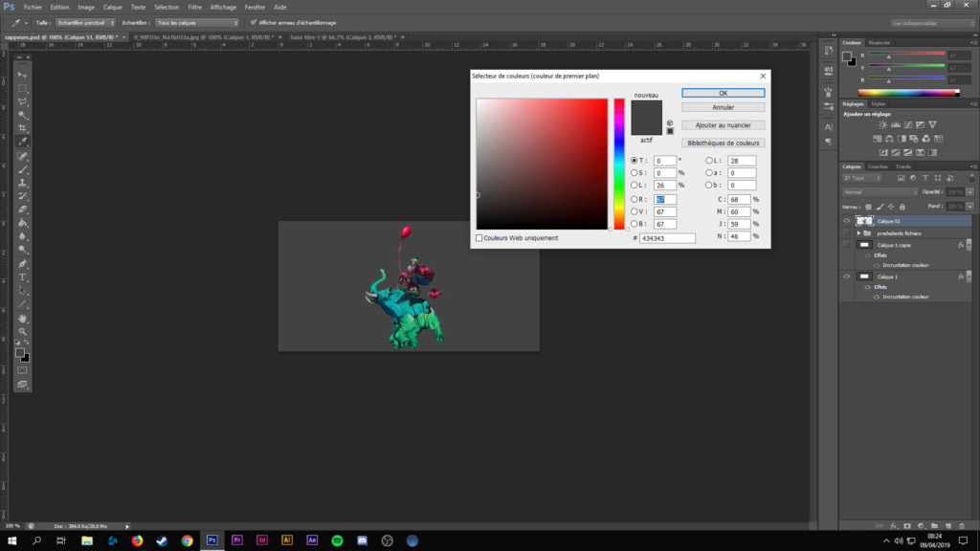Select the Type (T) tool
The image size is (980, 551).
click(23, 277)
